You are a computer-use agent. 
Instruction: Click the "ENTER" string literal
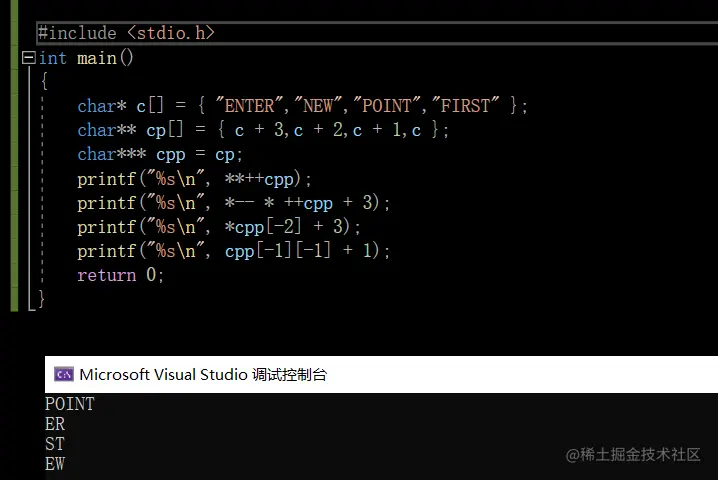(250, 105)
